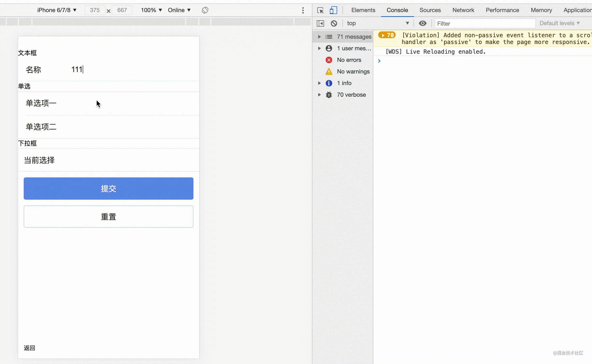The height and width of the screenshot is (364, 592).
Task: Click the 重置 reset button
Action: click(x=108, y=217)
